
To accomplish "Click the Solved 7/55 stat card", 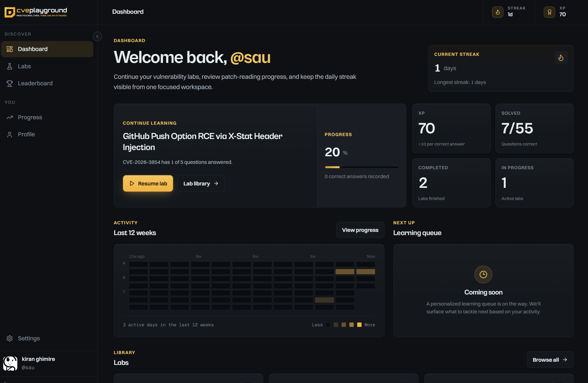I will [x=535, y=128].
